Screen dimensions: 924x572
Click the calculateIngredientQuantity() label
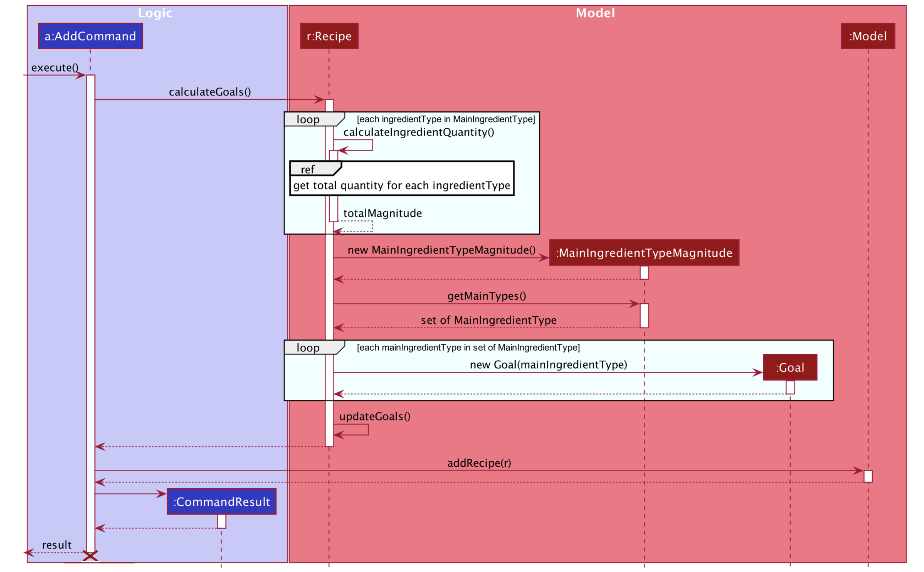tap(419, 132)
